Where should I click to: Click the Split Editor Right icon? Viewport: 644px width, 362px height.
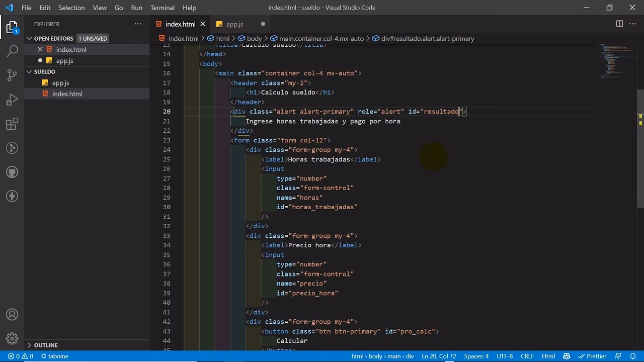[619, 24]
